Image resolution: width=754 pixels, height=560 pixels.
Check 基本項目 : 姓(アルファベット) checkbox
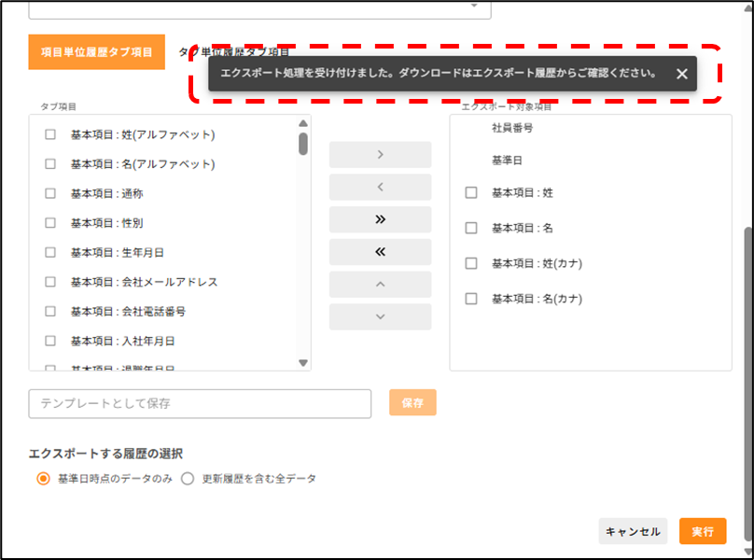[50, 134]
